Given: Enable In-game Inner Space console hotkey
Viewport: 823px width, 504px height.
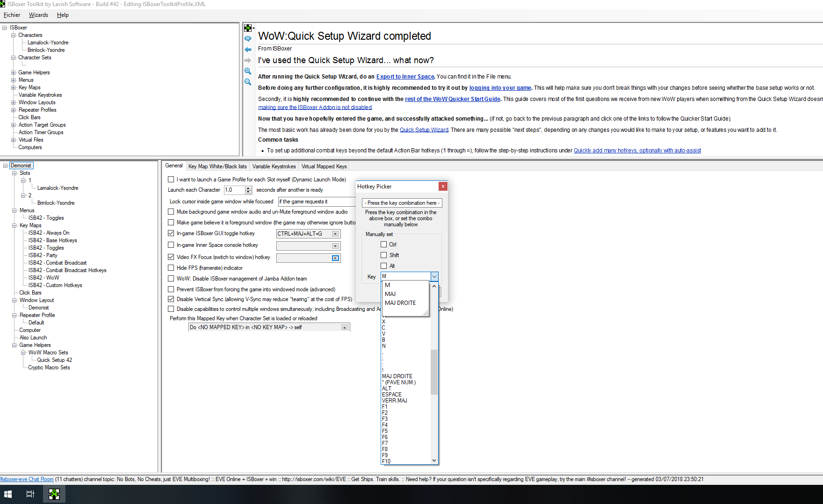Looking at the screenshot, I should 171,245.
